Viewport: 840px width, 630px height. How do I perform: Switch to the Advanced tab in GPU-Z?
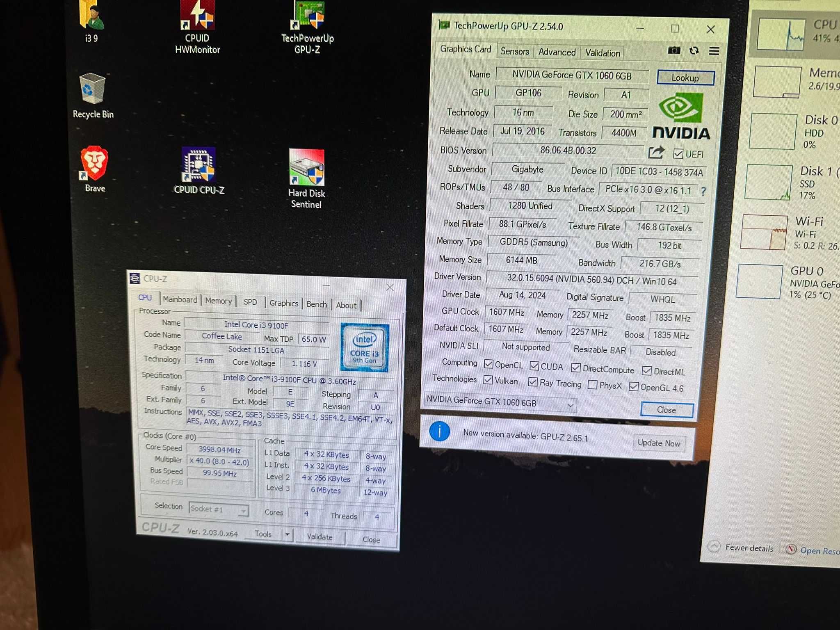click(557, 52)
